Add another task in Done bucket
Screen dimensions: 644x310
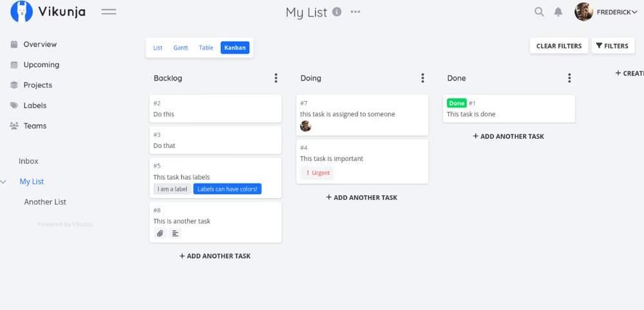click(x=509, y=136)
